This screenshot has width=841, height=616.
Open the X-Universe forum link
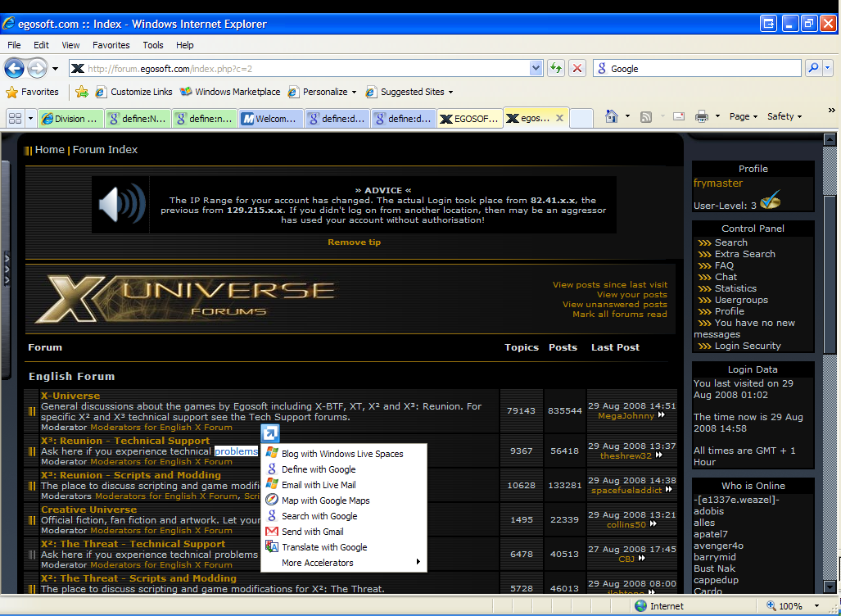(x=70, y=396)
